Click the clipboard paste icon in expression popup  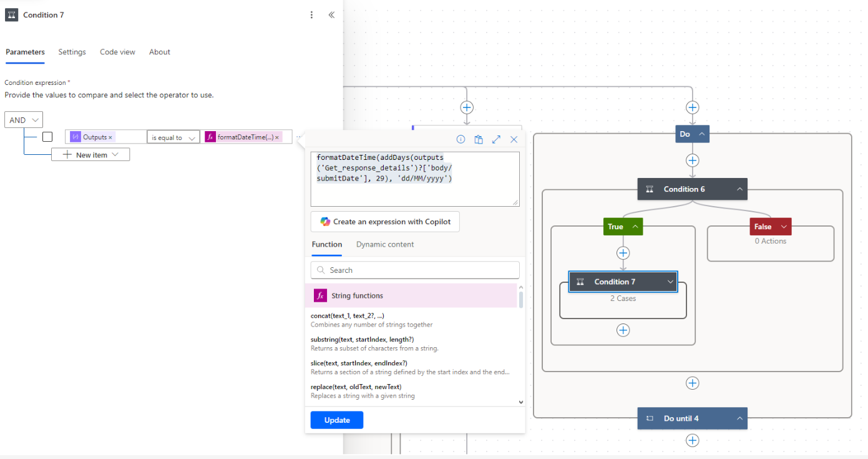tap(479, 139)
